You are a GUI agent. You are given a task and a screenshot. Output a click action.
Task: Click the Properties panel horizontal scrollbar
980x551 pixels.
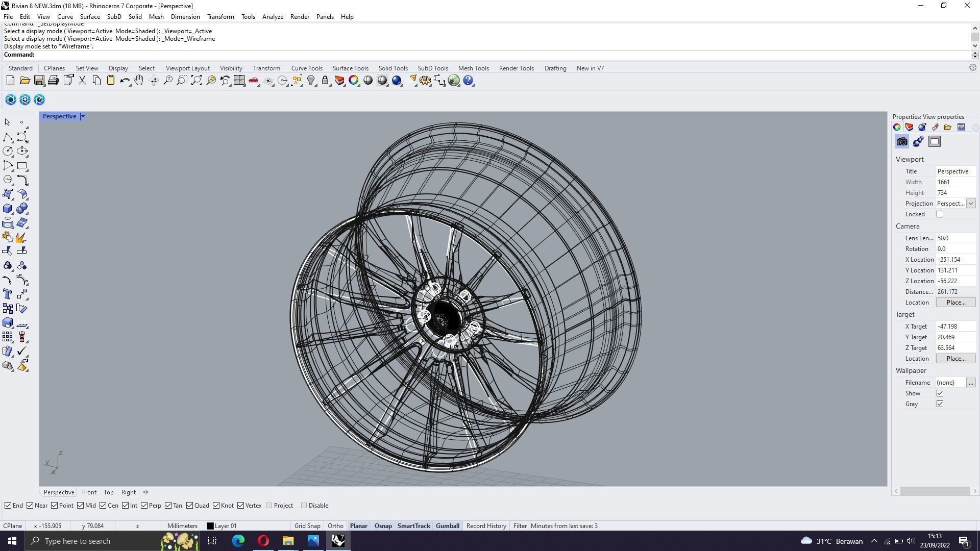935,491
